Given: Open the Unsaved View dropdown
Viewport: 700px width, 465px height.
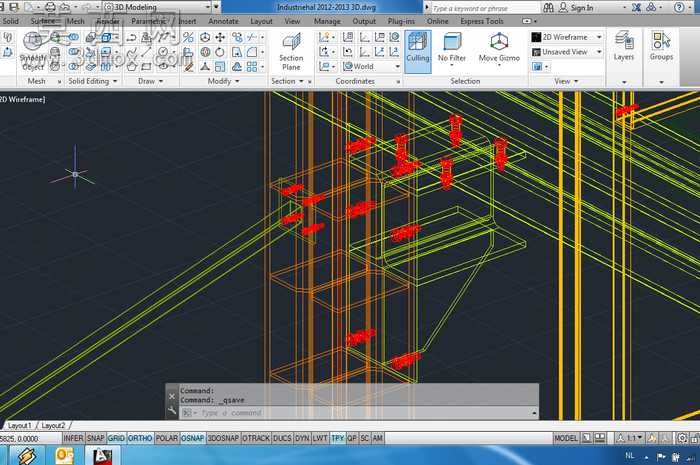Looking at the screenshot, I should tap(567, 52).
